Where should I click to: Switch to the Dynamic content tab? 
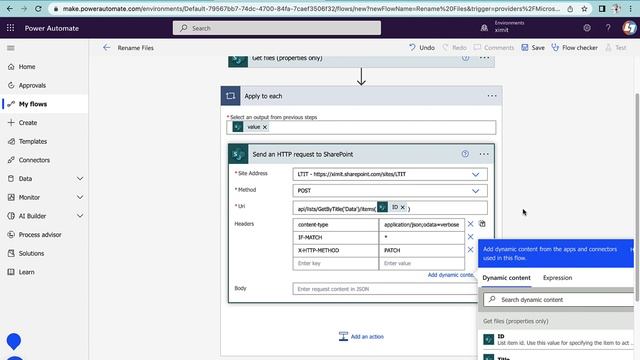click(x=506, y=278)
